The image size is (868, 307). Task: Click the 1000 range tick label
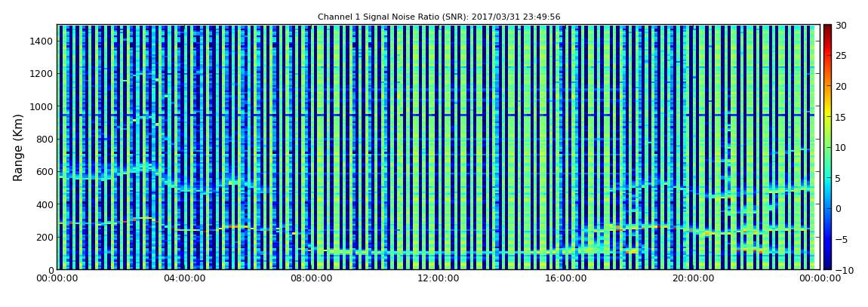click(x=42, y=106)
